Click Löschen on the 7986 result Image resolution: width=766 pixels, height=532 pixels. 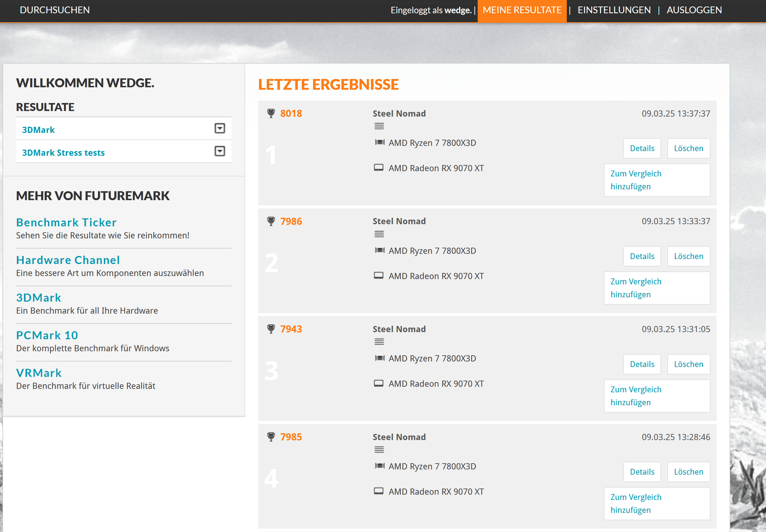click(688, 256)
